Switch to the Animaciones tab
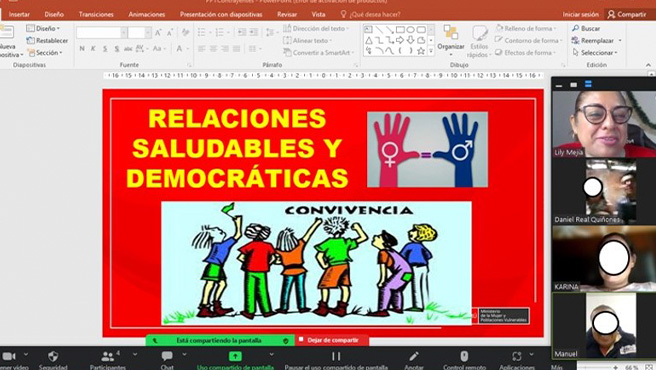Image resolution: width=656 pixels, height=370 pixels. click(x=146, y=14)
